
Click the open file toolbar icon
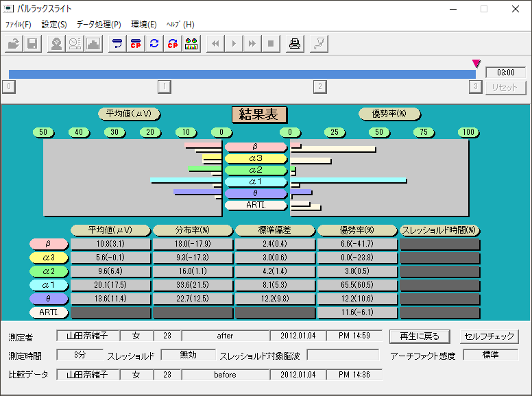(14, 43)
